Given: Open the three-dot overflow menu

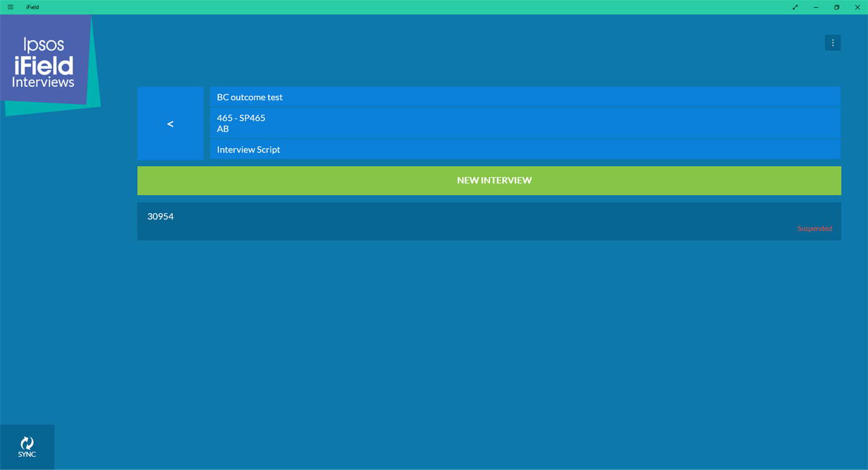Looking at the screenshot, I should [833, 42].
